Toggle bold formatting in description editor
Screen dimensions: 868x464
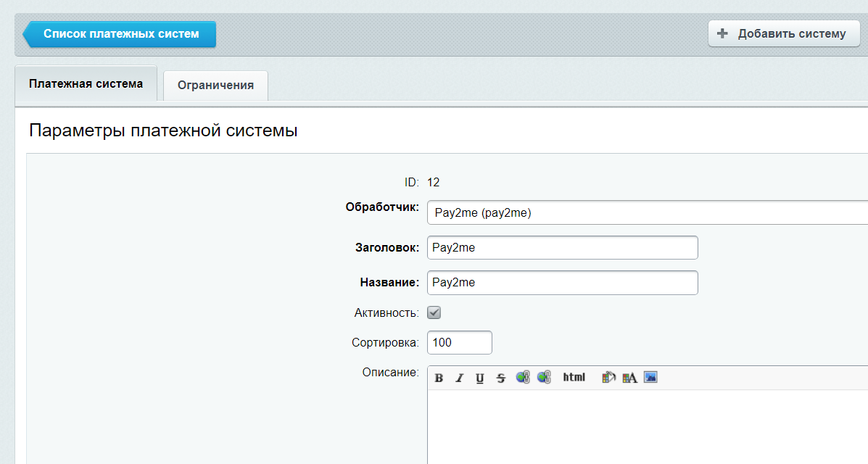pyautogui.click(x=439, y=378)
